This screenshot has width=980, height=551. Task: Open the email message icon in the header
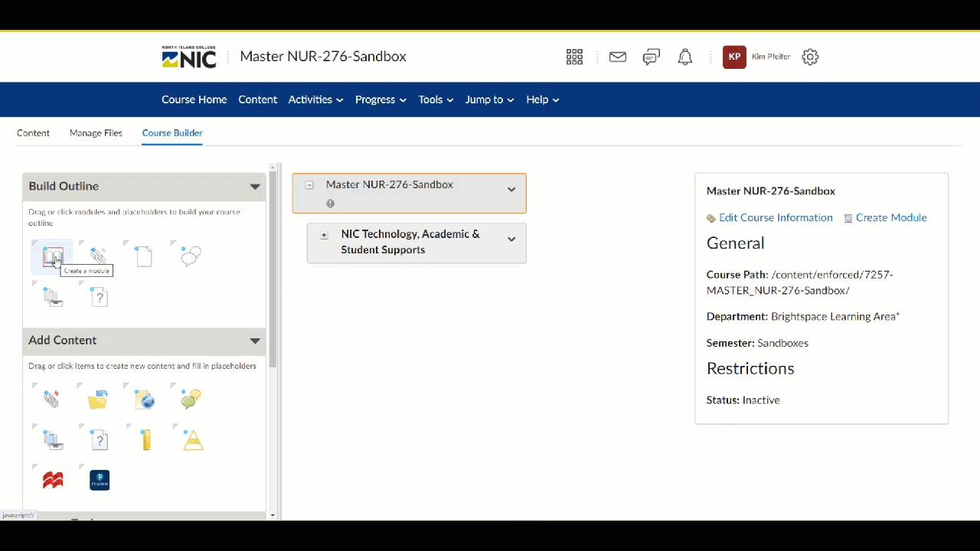617,57
